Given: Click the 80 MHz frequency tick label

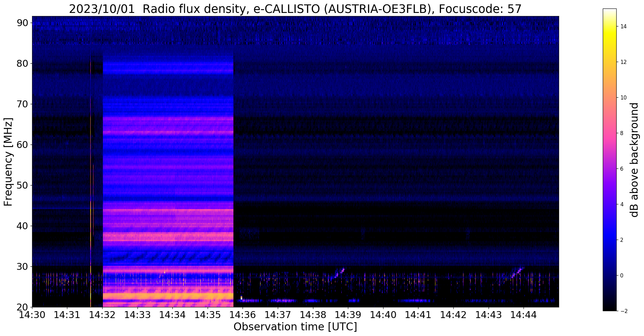Looking at the screenshot, I should pyautogui.click(x=23, y=63).
